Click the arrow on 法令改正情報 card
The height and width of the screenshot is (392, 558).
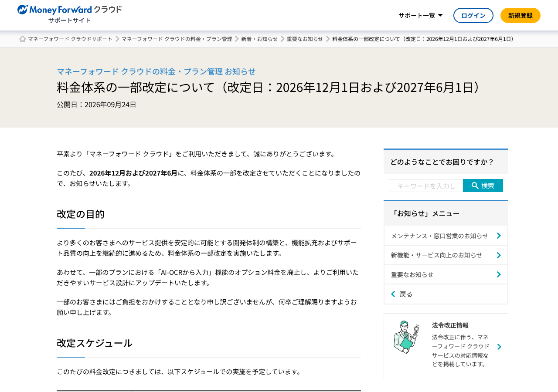499,347
